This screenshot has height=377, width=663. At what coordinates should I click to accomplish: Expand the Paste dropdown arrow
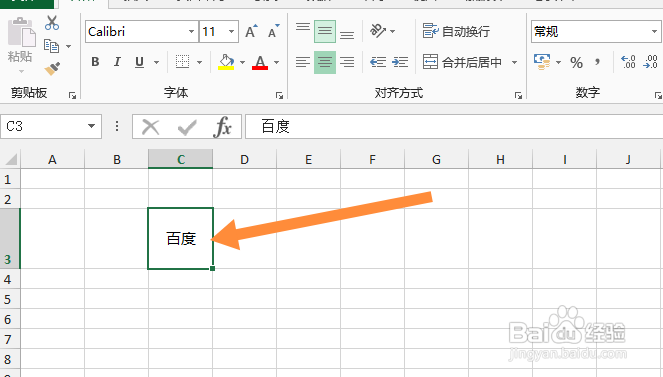(x=21, y=71)
